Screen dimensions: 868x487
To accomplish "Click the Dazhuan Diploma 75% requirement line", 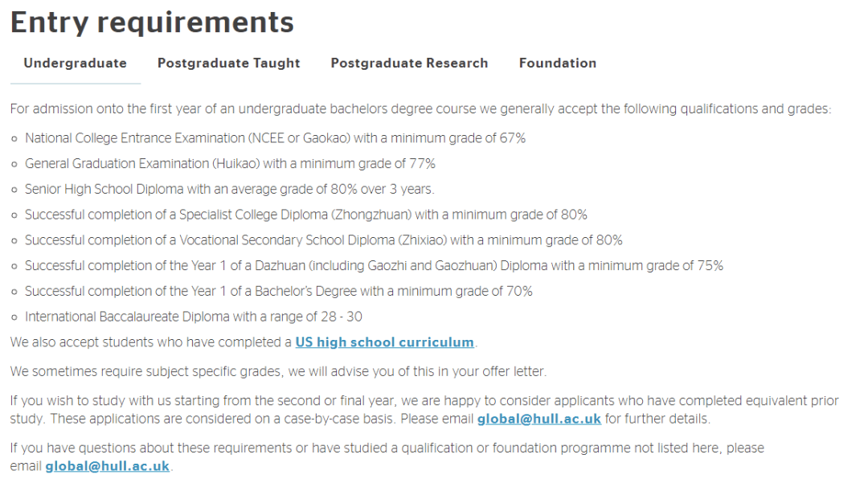I will 375,266.
